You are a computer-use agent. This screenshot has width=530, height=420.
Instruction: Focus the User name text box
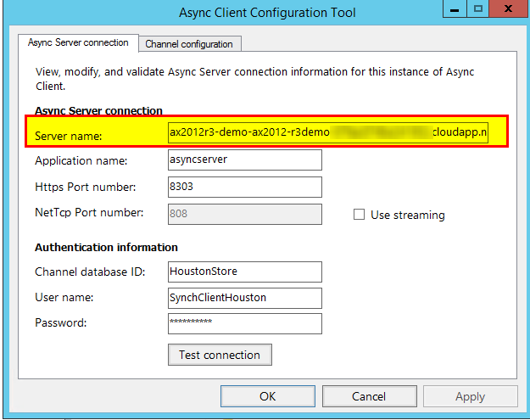(x=245, y=298)
